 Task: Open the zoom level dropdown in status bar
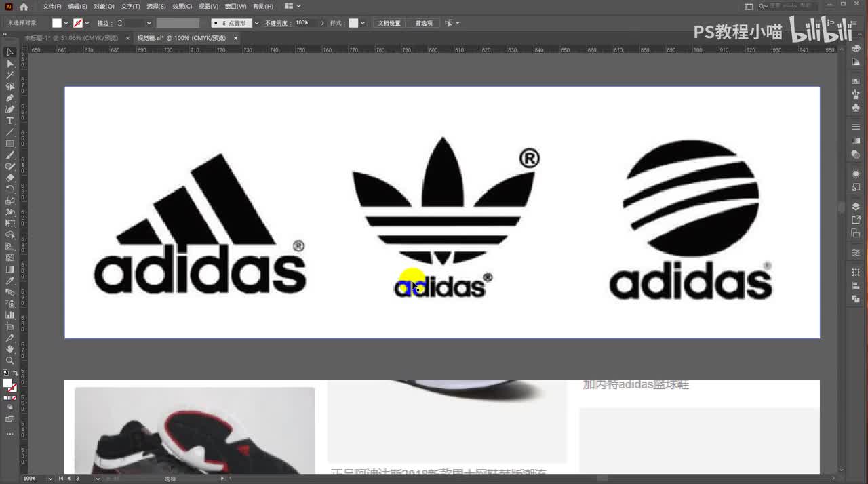click(50, 479)
